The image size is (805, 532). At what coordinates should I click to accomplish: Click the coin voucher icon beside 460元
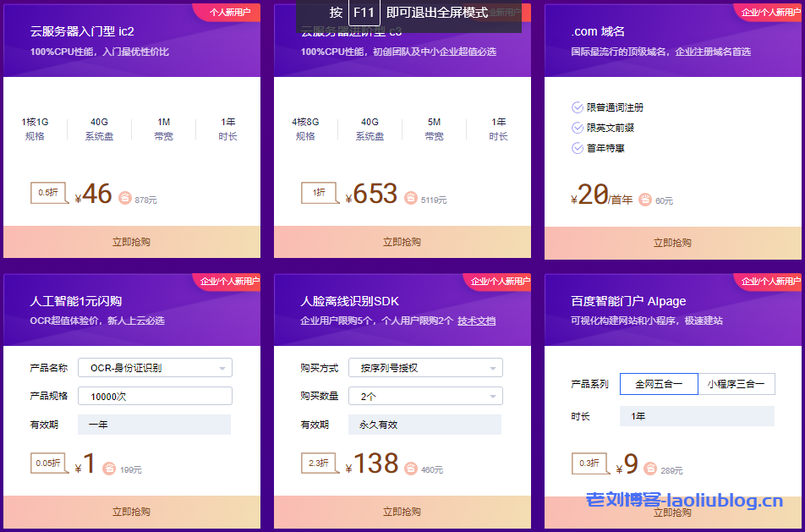pos(413,468)
